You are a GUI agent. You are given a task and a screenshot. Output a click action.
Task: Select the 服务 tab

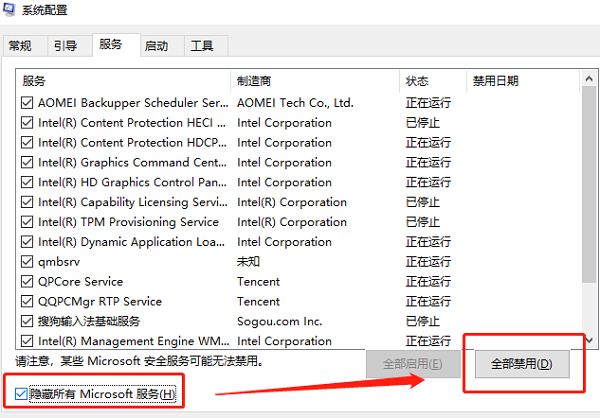pos(116,45)
